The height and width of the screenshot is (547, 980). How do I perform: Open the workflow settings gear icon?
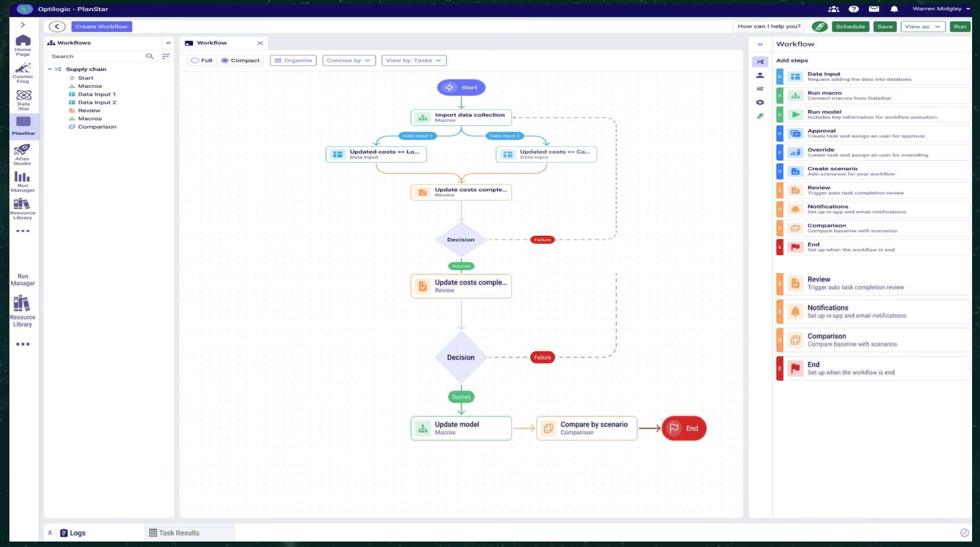760,102
